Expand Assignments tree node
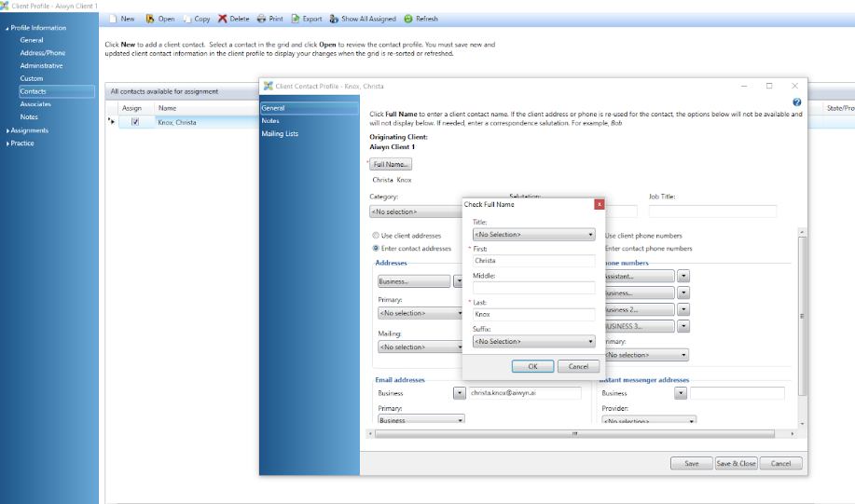855x504 pixels. 7,130
